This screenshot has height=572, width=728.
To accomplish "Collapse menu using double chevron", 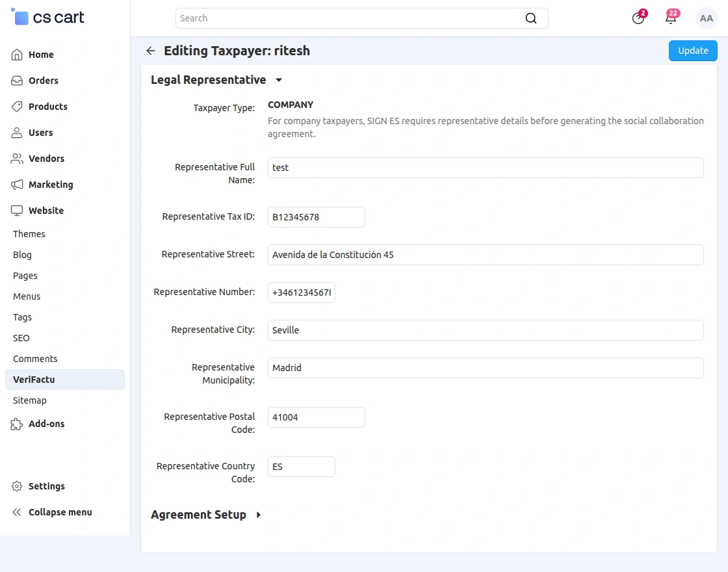I will coord(17,512).
